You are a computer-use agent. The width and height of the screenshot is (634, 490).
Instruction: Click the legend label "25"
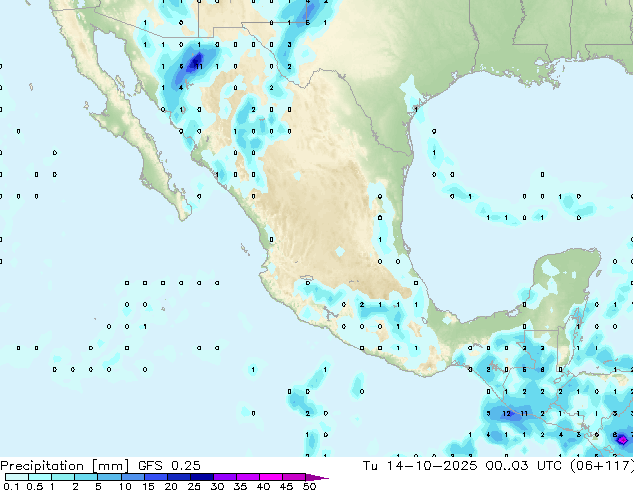click(x=194, y=486)
